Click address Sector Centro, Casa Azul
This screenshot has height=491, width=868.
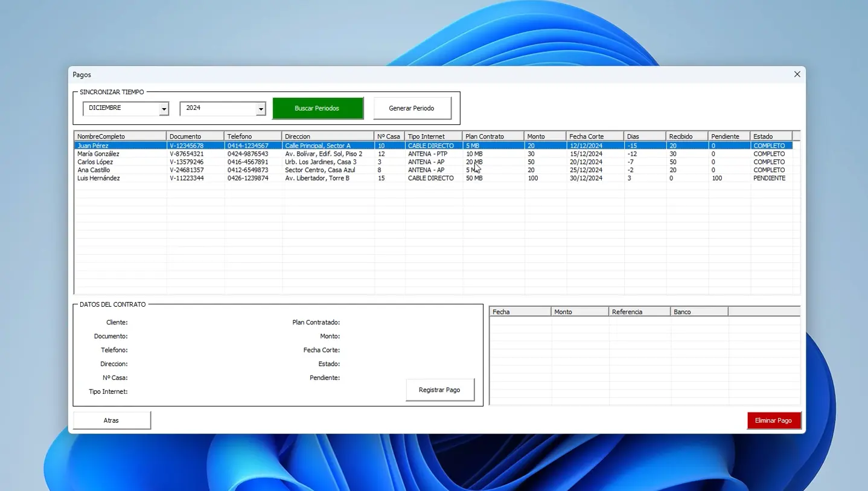pyautogui.click(x=320, y=170)
